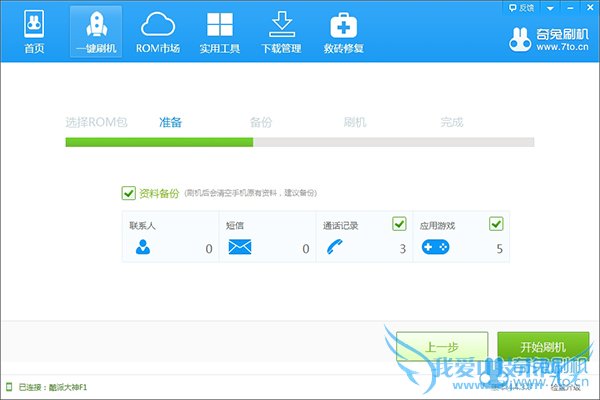
Task: Minimize the 奇兔刷机 window
Action: coord(570,8)
